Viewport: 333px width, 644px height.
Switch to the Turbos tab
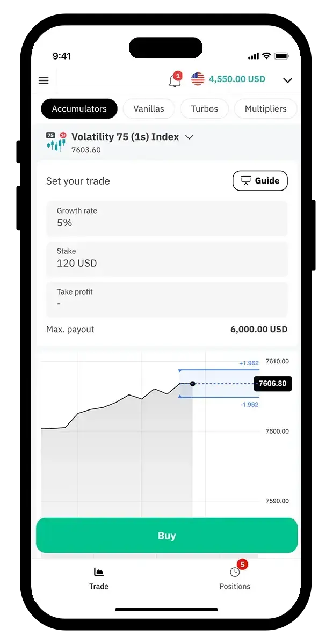click(204, 108)
